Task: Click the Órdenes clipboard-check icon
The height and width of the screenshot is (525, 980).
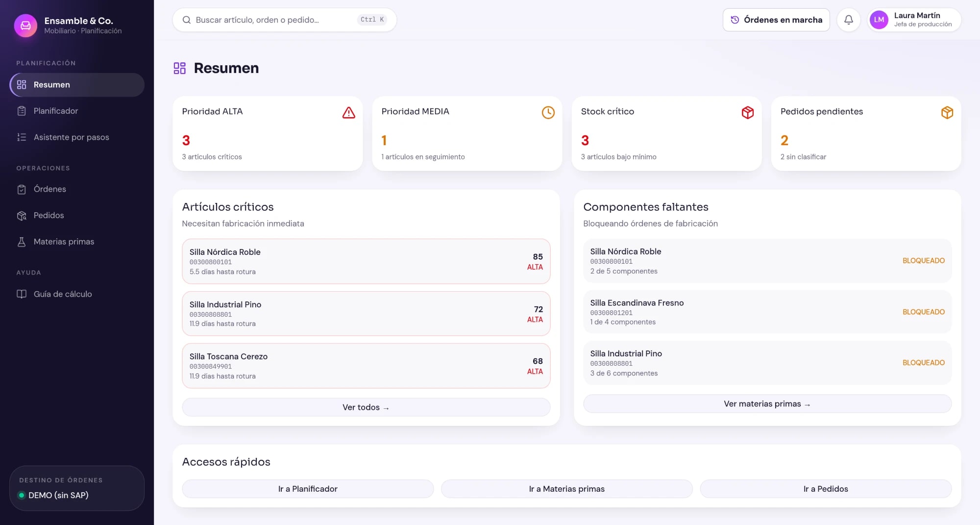Action: point(22,189)
